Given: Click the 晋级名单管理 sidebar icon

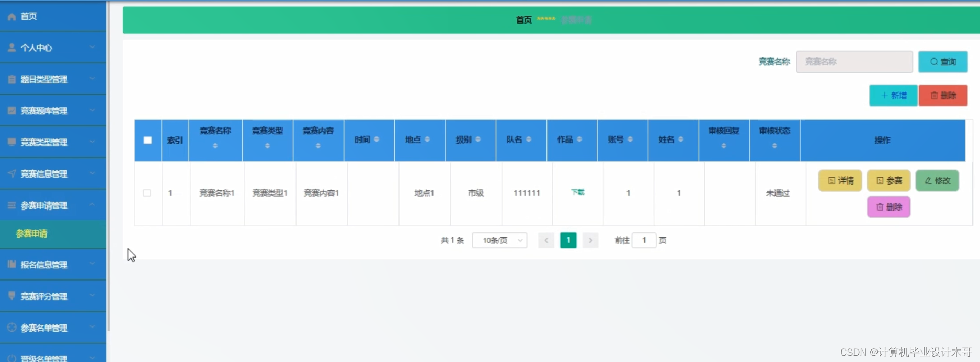Looking at the screenshot, I should click(x=12, y=358).
